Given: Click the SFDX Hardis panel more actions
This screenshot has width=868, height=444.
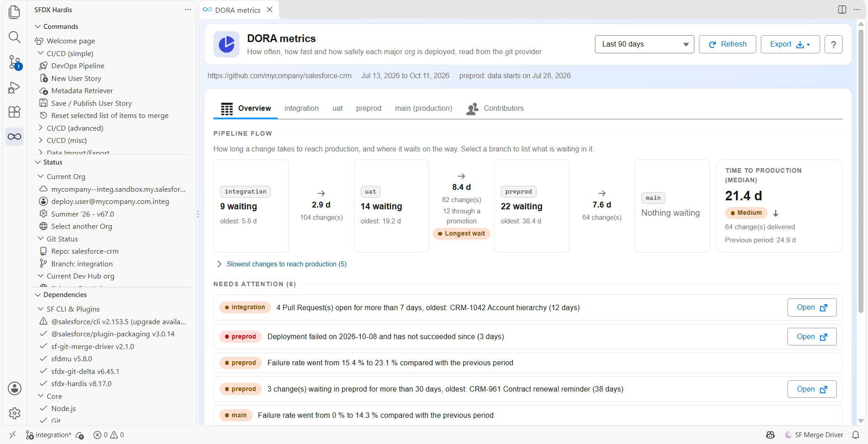Looking at the screenshot, I should (x=188, y=9).
